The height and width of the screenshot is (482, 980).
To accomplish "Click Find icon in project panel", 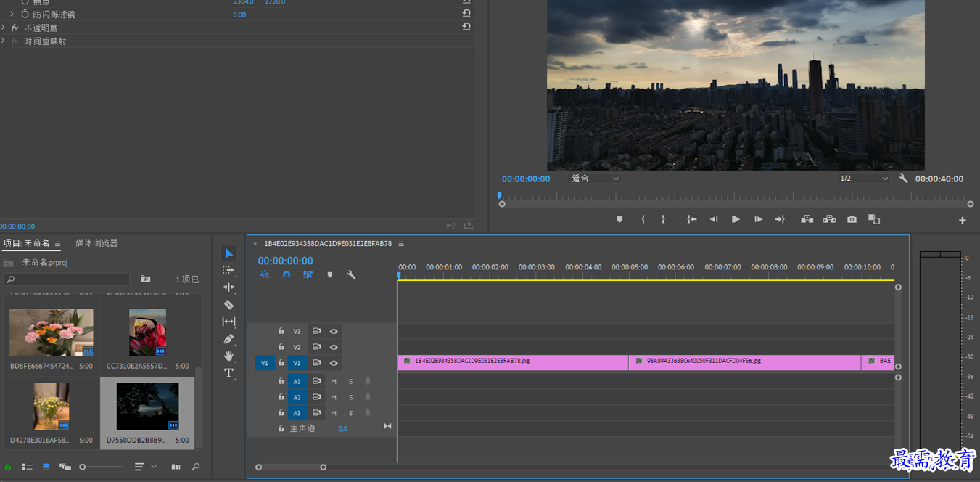I will (196, 467).
